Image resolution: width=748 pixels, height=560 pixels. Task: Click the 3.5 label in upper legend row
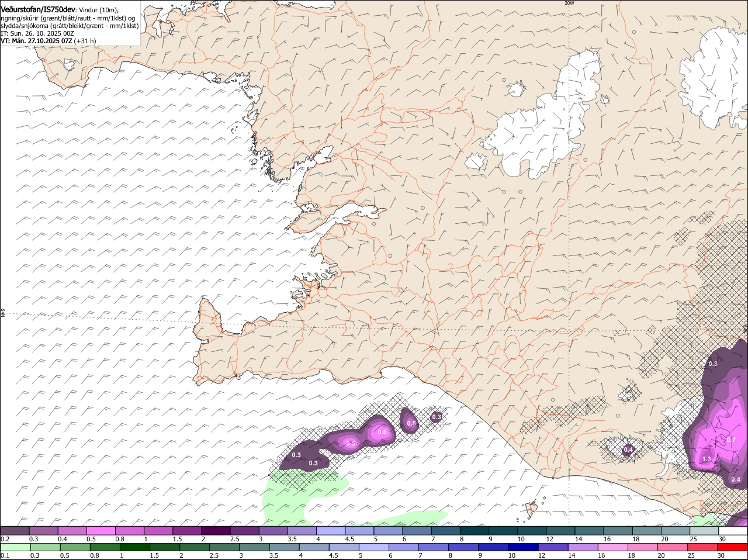pos(292,539)
